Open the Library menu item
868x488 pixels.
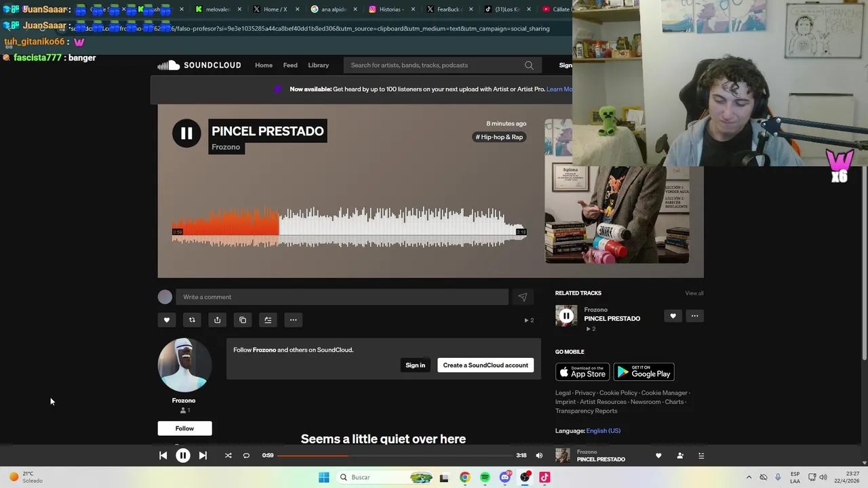318,65
